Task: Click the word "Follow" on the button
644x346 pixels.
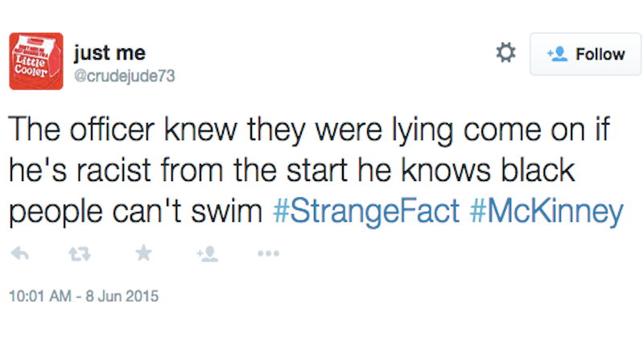Action: [600, 54]
